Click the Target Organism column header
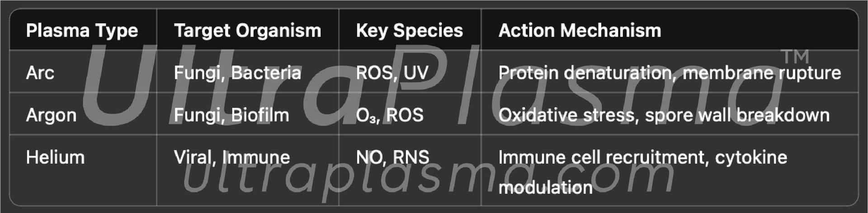This screenshot has height=213, width=868. coord(247,31)
